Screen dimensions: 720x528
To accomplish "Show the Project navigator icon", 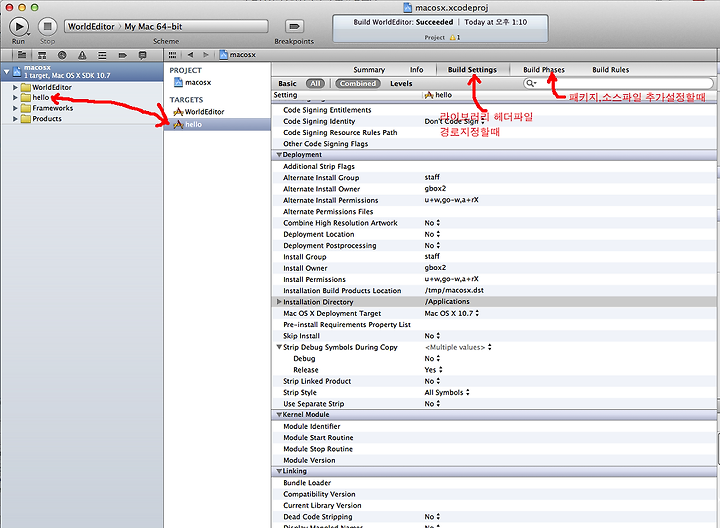I will pyautogui.click(x=22, y=55).
